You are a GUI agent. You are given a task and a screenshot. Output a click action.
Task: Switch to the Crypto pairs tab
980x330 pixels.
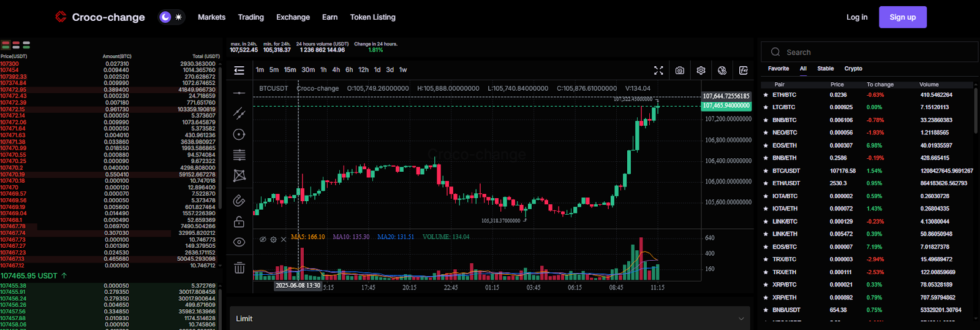pyautogui.click(x=853, y=69)
